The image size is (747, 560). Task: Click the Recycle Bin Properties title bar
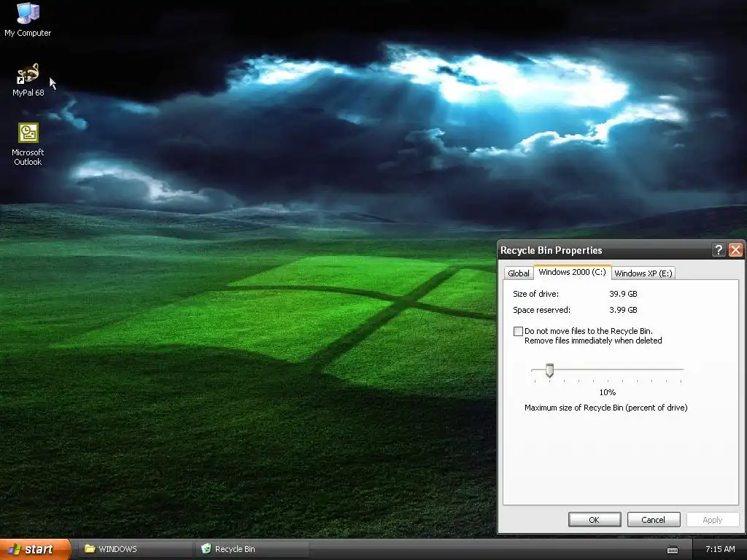point(604,250)
